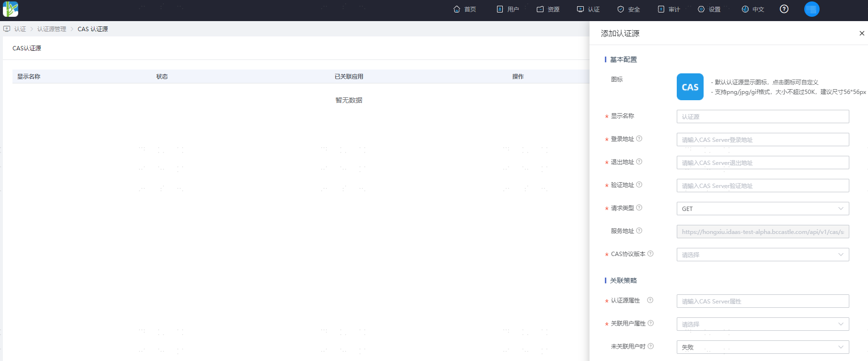Click the 操作 column header
This screenshot has width=868, height=361.
(518, 77)
